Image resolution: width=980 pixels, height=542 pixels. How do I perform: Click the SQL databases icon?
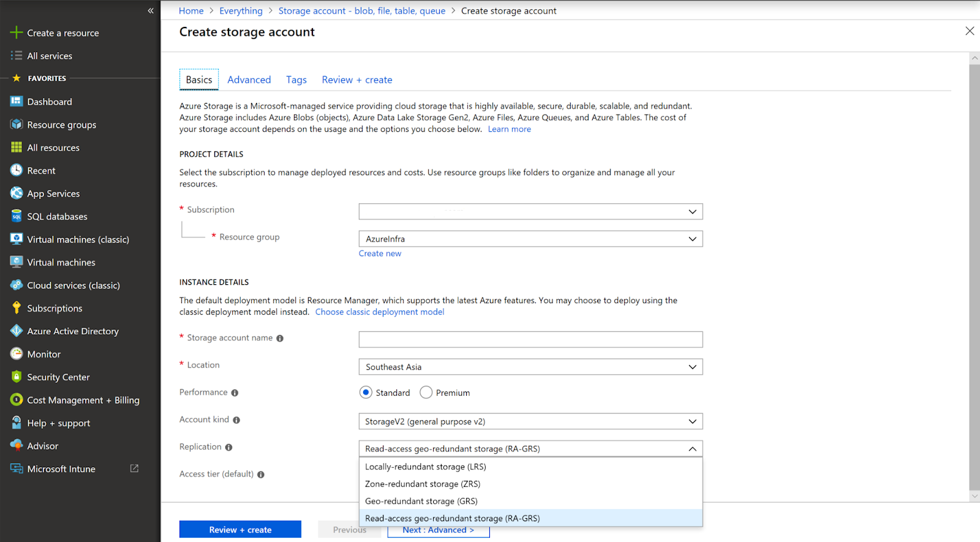[17, 216]
